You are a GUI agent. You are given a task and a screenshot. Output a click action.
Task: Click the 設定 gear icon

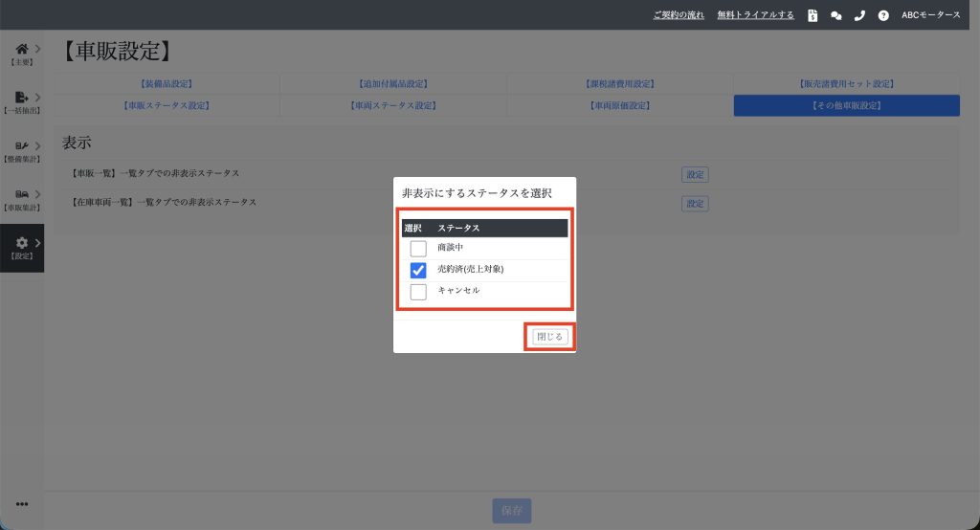(x=21, y=243)
